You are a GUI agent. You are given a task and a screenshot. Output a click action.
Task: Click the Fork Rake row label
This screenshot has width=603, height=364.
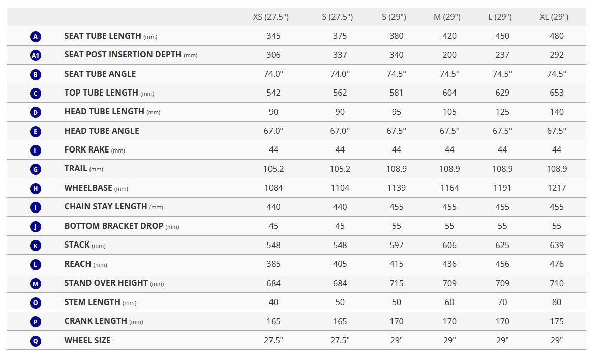(x=87, y=150)
